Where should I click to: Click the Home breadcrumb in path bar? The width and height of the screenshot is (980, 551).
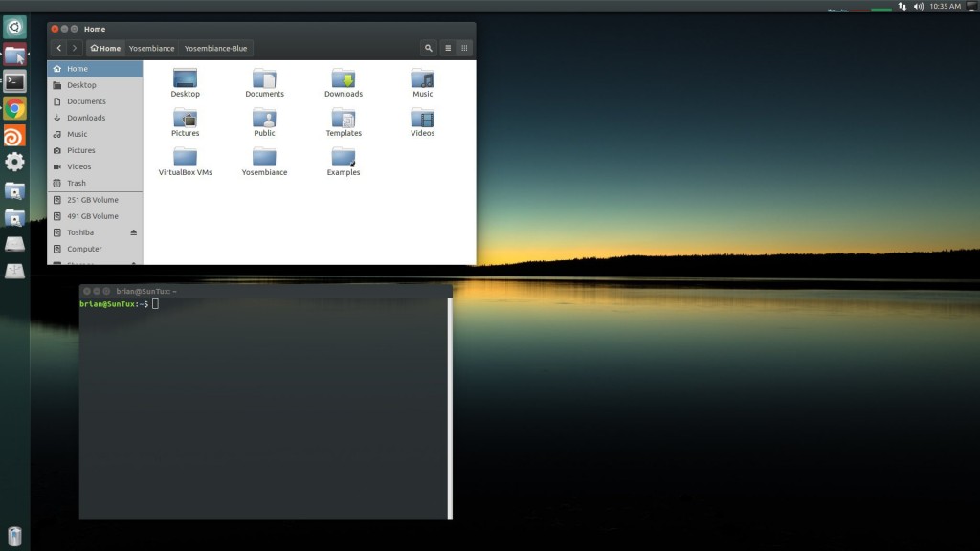pyautogui.click(x=105, y=48)
